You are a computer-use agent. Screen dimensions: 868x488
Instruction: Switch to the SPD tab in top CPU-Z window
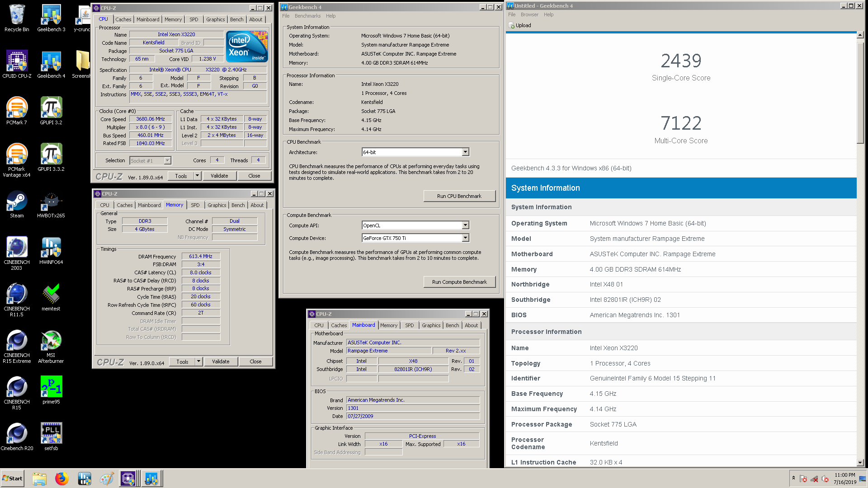pos(194,19)
